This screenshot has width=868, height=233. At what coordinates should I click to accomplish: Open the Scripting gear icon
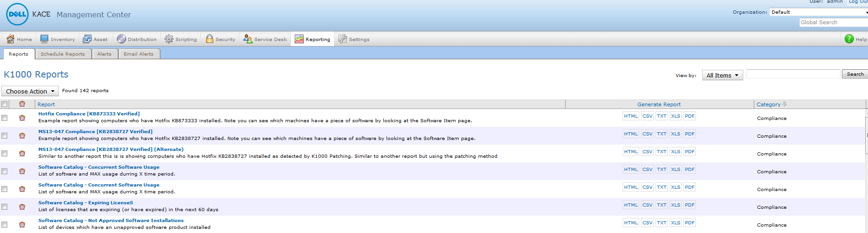point(169,39)
